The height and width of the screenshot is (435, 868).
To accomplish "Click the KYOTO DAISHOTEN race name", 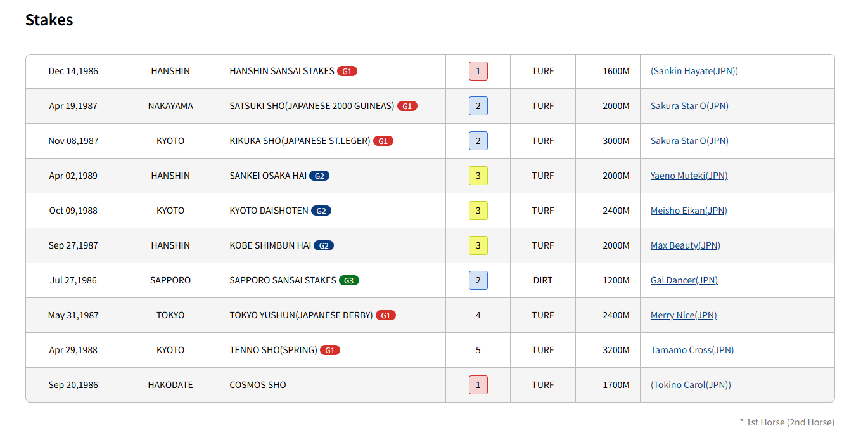I will click(269, 211).
